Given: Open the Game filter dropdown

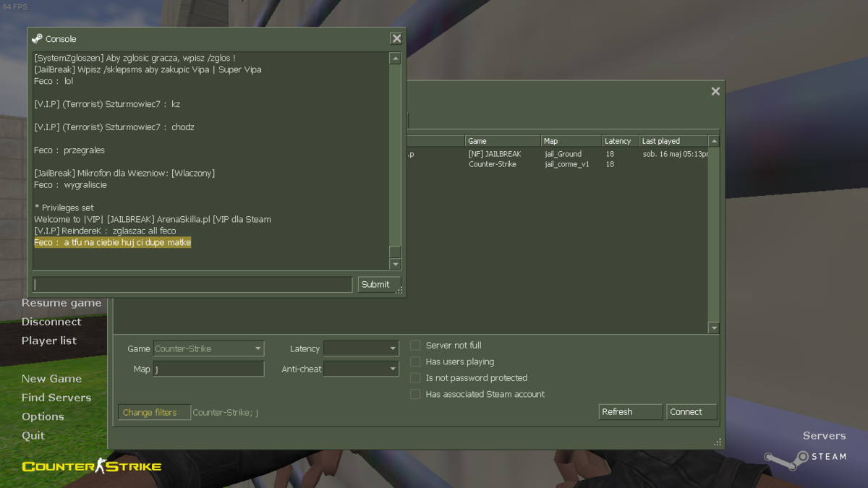Looking at the screenshot, I should coord(208,348).
